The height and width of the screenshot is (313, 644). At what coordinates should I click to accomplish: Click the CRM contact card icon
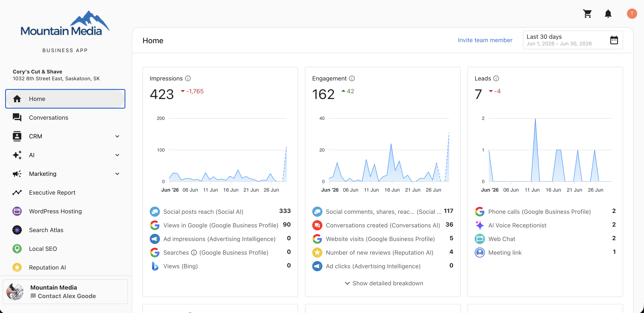tap(17, 136)
